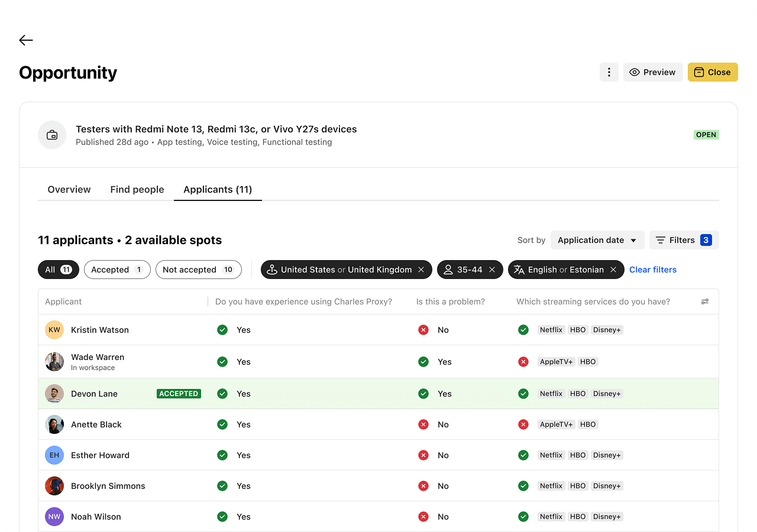Click the Clear filters link

click(x=653, y=270)
